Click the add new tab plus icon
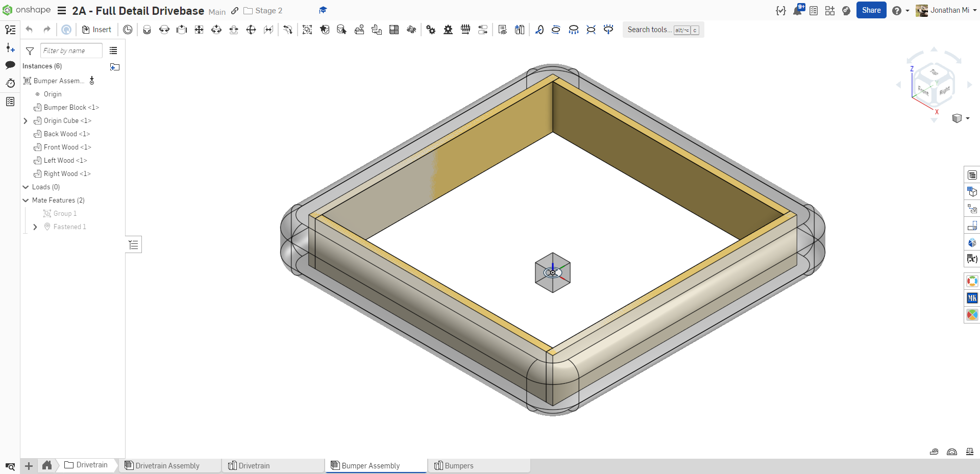This screenshot has width=980, height=474. tap(29, 466)
